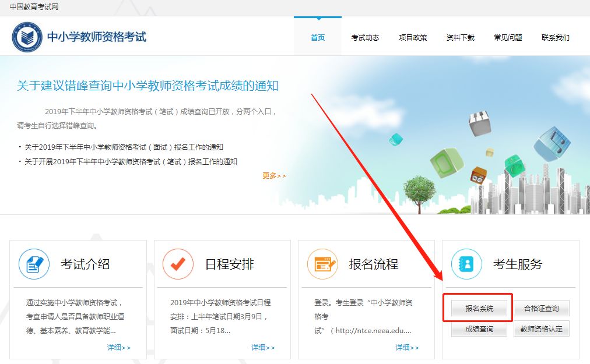The height and width of the screenshot is (364, 590).
Task: Open the 考试动态 menu item
Action: (365, 38)
